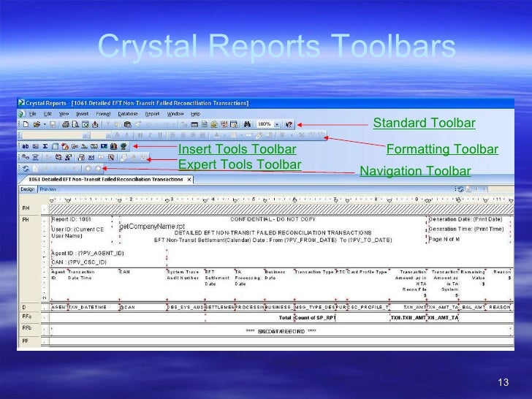Select 'CONFIDENTIAL - DO NOT COPY' text

click(273, 219)
